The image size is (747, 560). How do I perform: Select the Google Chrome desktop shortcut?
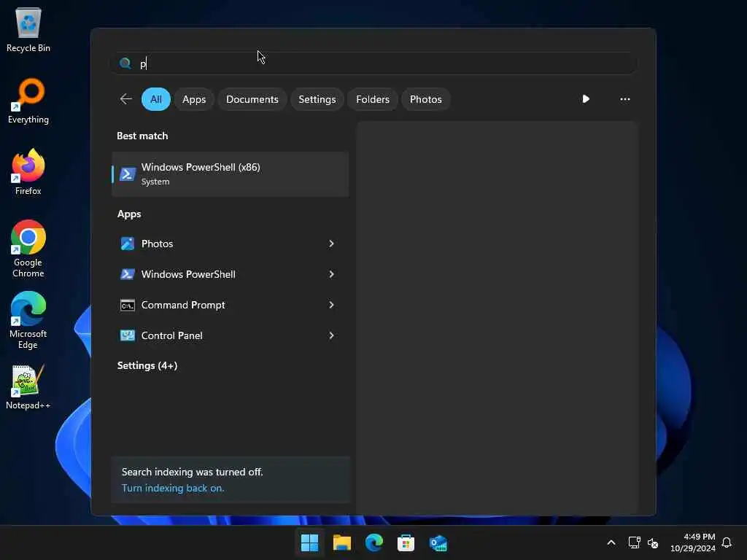[28, 249]
